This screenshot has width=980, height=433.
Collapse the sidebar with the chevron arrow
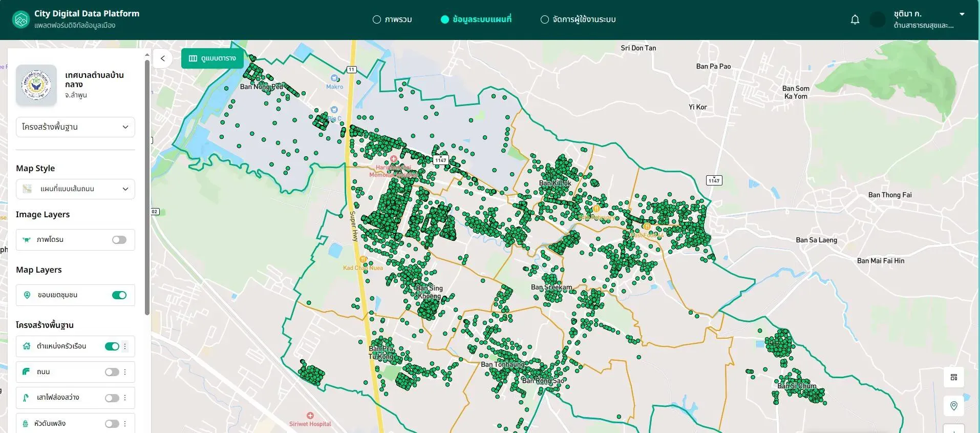(163, 58)
